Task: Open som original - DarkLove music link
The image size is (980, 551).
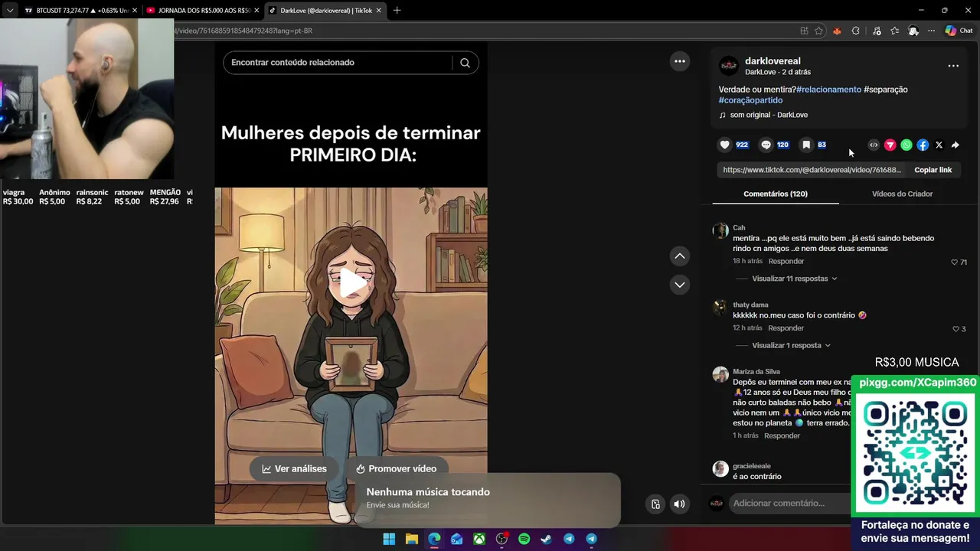Action: [x=769, y=115]
